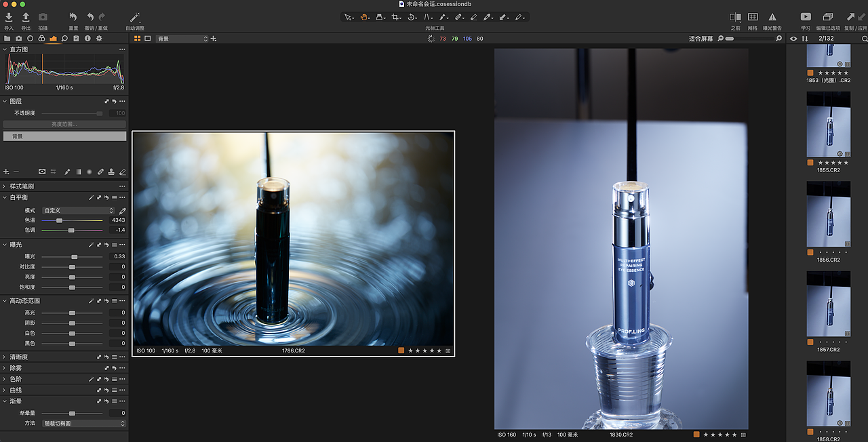Expand the Dehaze (除雾) panel
The height and width of the screenshot is (442, 868).
pyautogui.click(x=5, y=367)
